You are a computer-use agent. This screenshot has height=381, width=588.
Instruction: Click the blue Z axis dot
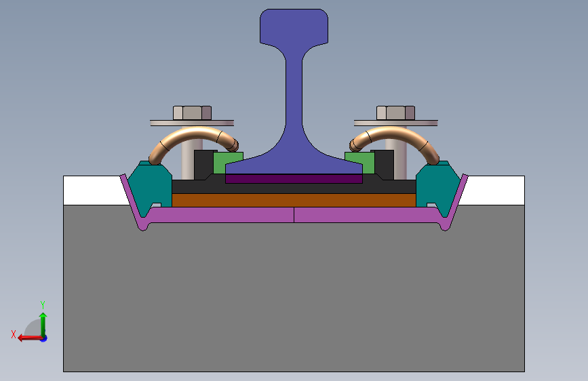tap(44, 338)
